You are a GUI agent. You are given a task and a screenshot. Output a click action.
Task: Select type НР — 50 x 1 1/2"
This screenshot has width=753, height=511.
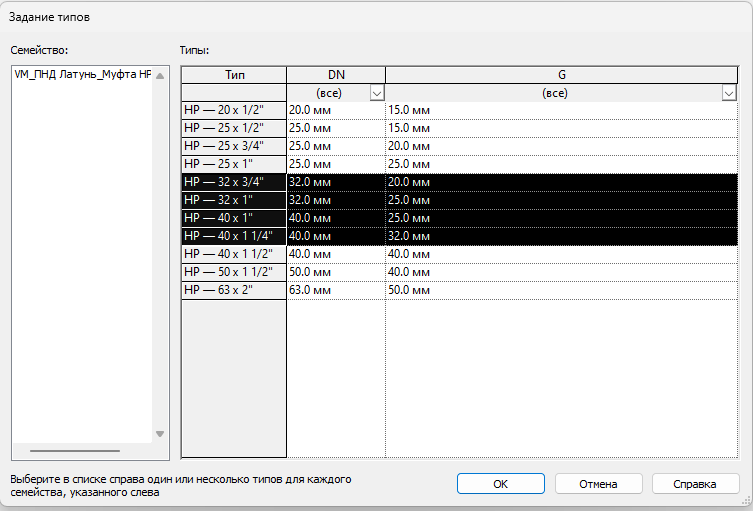pos(234,272)
